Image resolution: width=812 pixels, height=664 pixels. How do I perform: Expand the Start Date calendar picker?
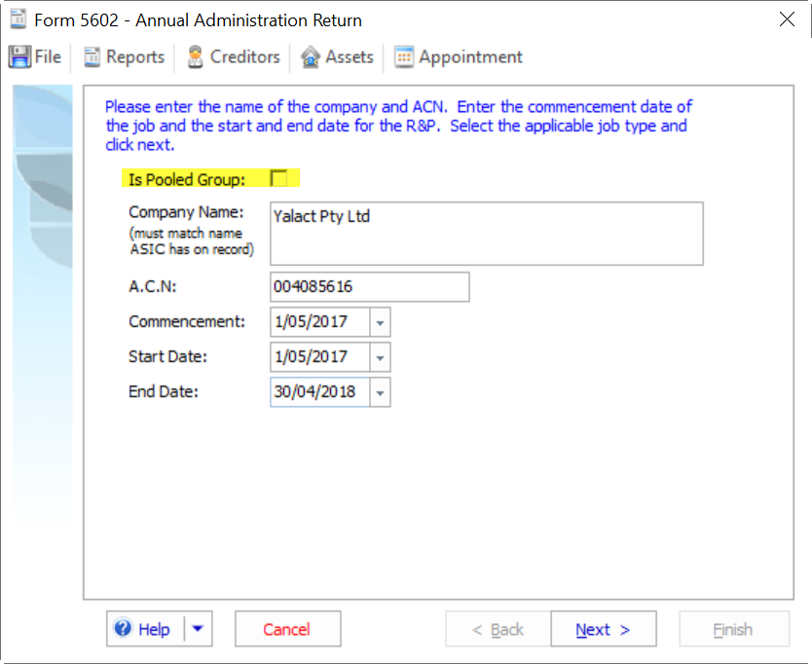click(x=381, y=356)
